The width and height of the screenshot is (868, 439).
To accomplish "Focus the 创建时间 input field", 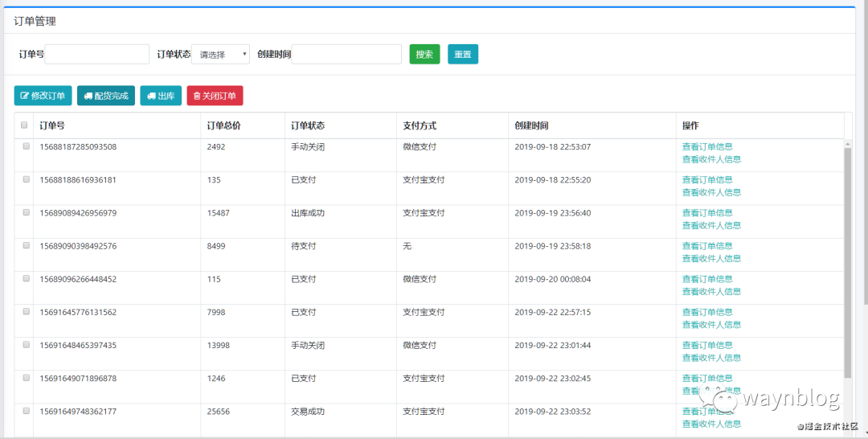I will (346, 54).
